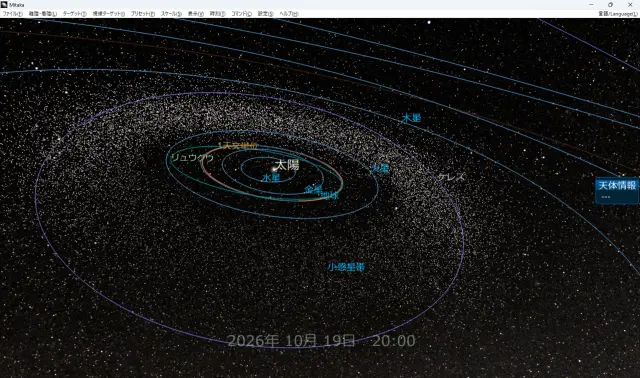Open the 言語/Language menu

coord(618,13)
